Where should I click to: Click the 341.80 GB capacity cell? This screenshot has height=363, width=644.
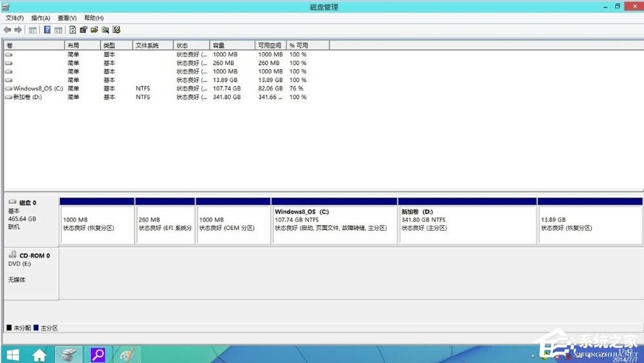[226, 97]
